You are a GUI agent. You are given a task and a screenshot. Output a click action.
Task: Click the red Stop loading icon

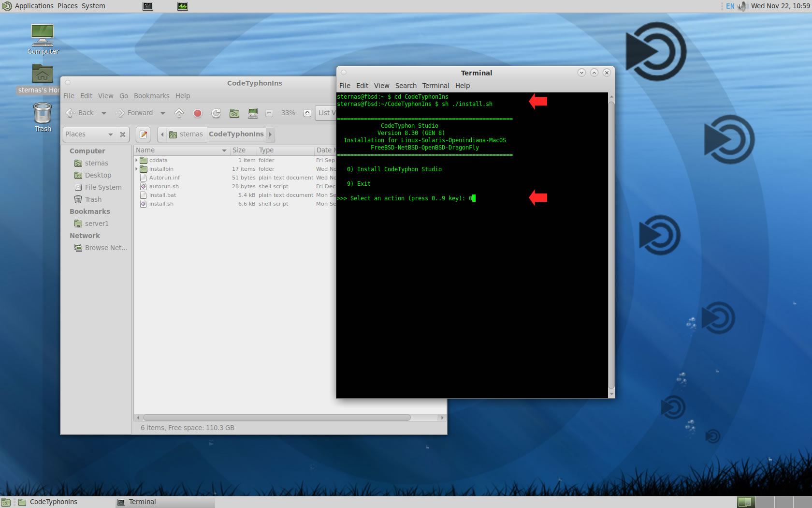click(198, 113)
